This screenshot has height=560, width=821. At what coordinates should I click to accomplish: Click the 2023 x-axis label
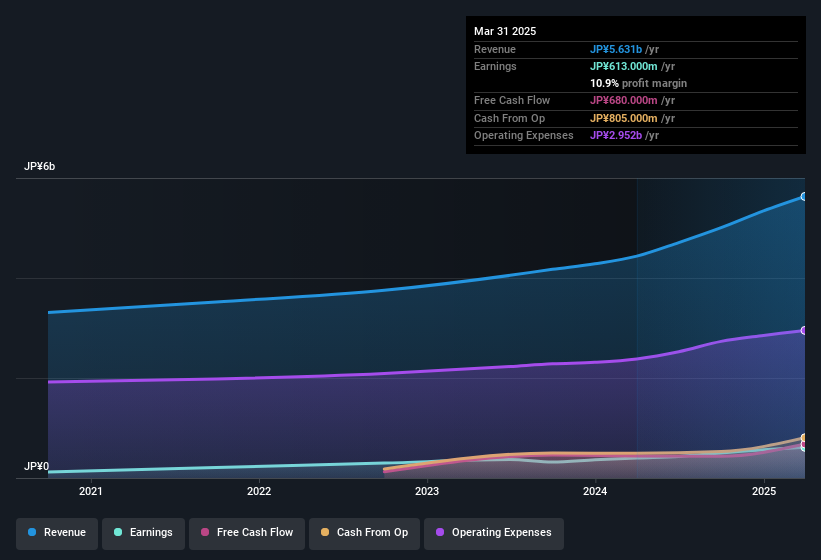pyautogui.click(x=427, y=491)
